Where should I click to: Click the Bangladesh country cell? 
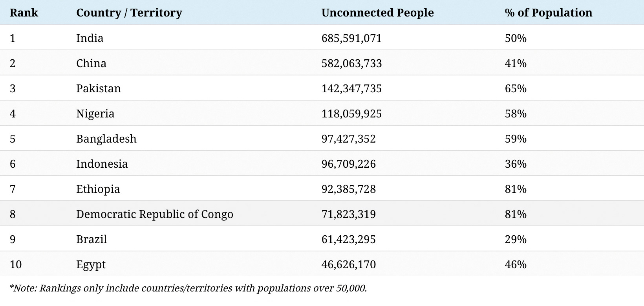point(106,139)
